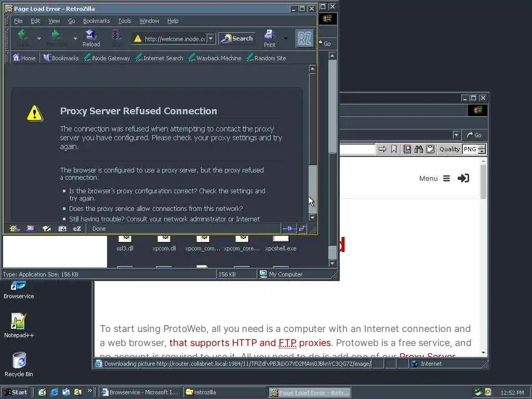The image size is (532, 399).
Task: Select the xpcom.dll file in the retrozilla folder
Action: [x=164, y=244]
